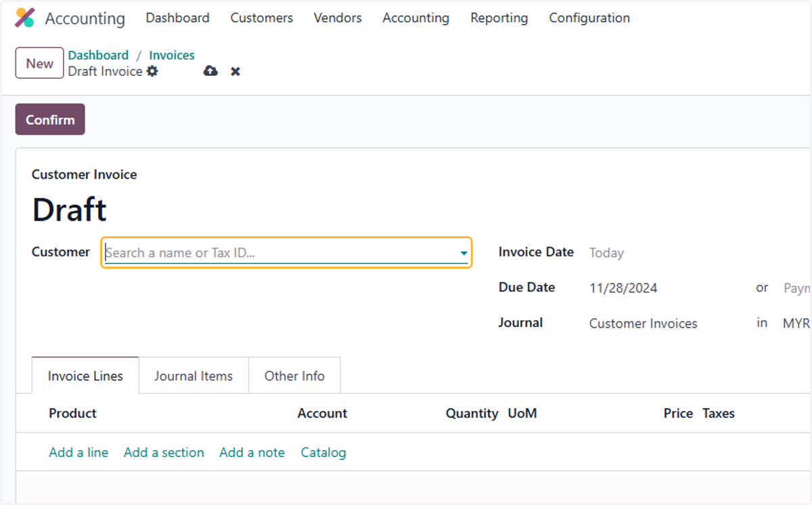Click the Draft Invoice breadcrumb text
The height and width of the screenshot is (505, 812).
click(x=106, y=71)
